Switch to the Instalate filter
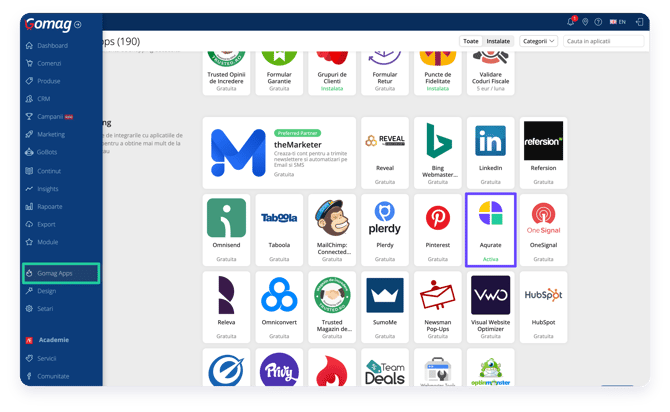The height and width of the screenshot is (412, 670). [498, 41]
